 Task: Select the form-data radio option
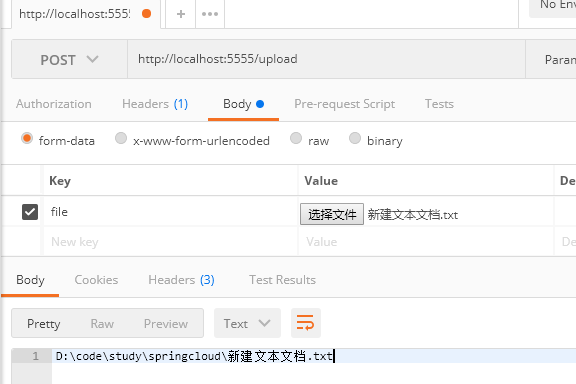(x=27, y=138)
